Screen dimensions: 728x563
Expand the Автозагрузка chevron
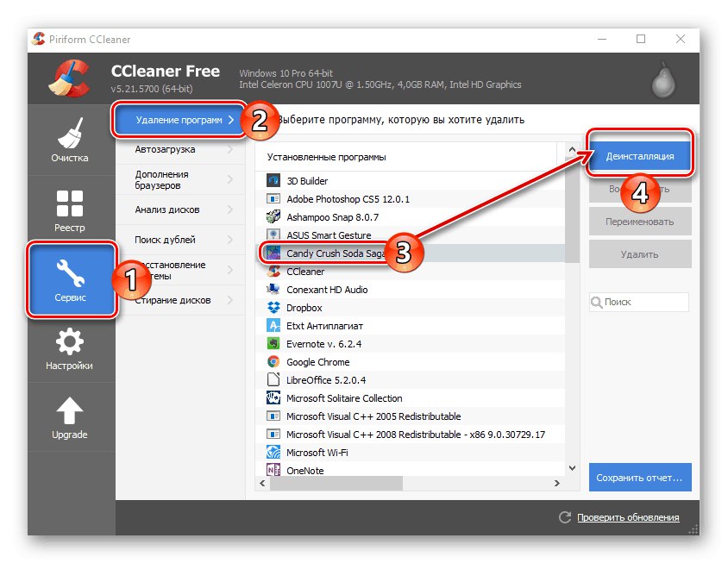[x=230, y=149]
